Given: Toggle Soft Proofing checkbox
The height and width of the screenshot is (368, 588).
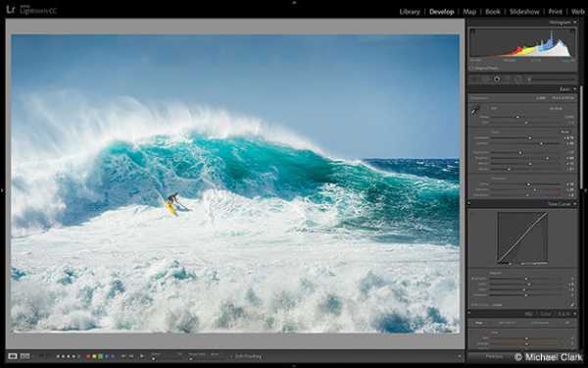Looking at the screenshot, I should (231, 356).
